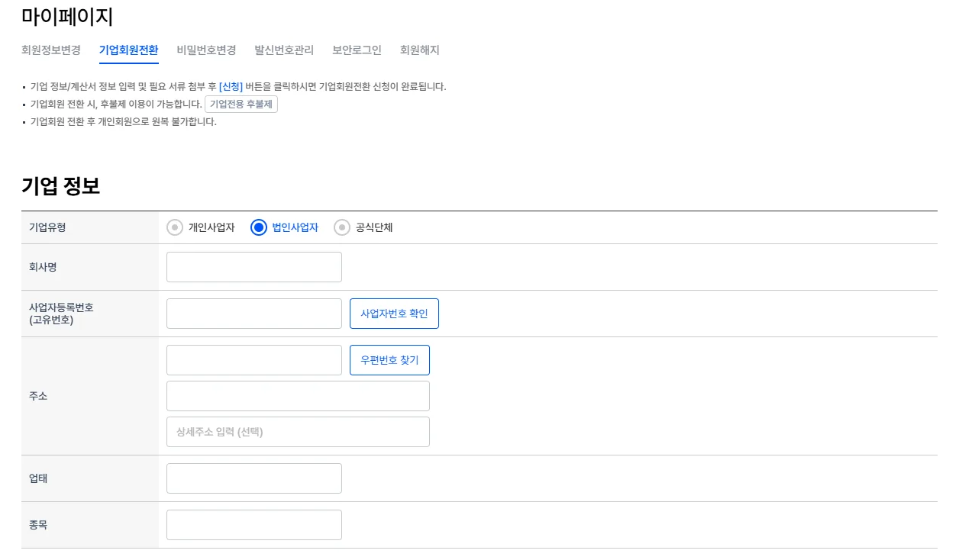Viewport: 959px width, 560px height.
Task: Switch to the 기업회원전환 tab
Action: click(x=128, y=50)
